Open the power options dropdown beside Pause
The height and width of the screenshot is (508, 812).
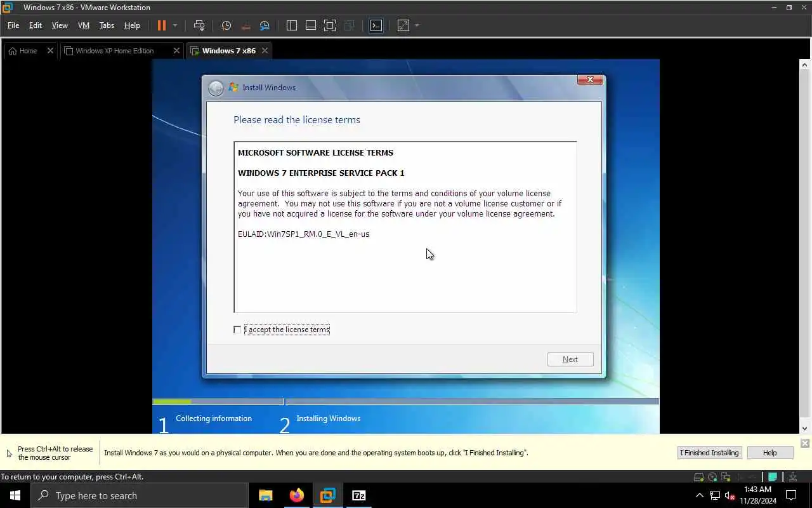175,25
